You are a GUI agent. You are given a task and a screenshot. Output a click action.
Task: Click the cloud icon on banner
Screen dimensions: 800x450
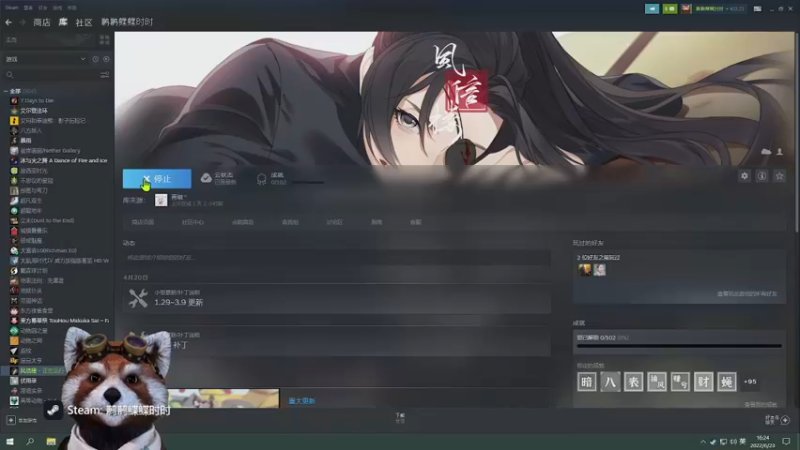click(x=766, y=152)
